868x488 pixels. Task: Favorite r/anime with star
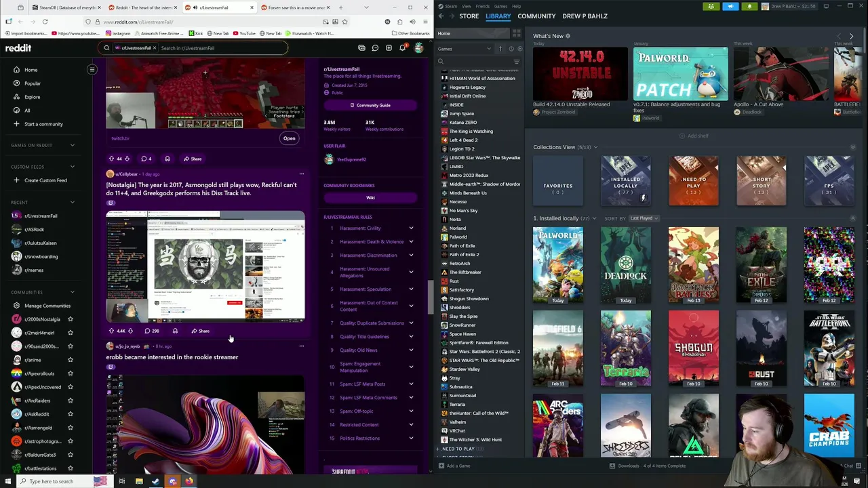(x=70, y=360)
